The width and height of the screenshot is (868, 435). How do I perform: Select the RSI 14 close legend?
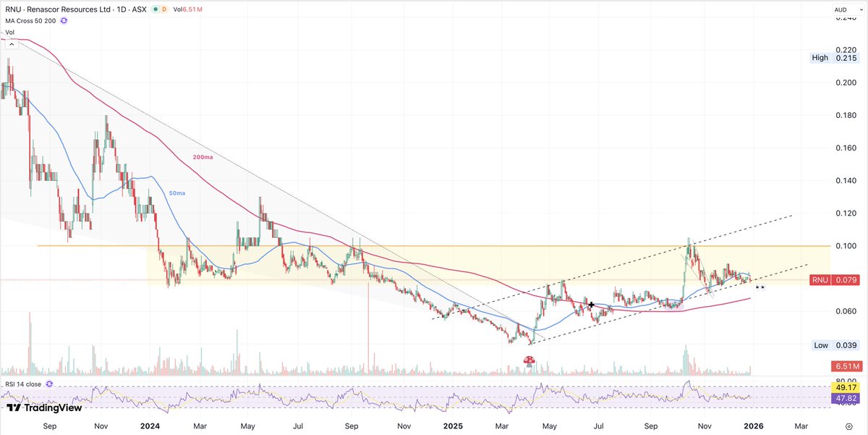tap(23, 384)
